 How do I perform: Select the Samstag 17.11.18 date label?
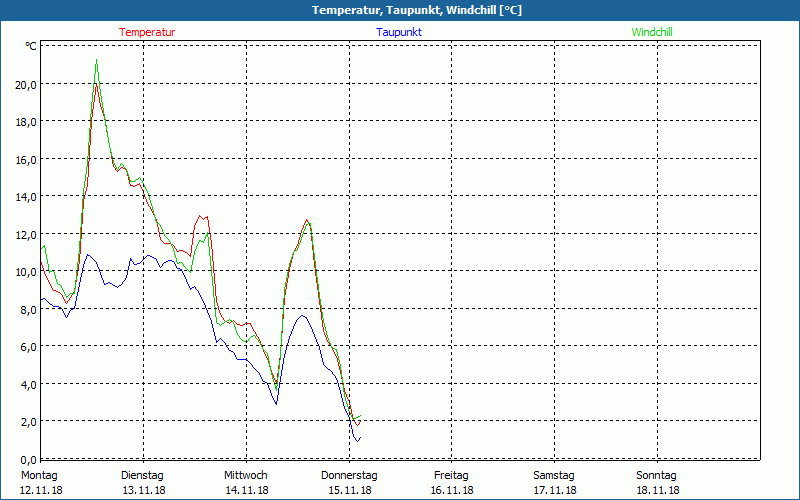coord(554,482)
